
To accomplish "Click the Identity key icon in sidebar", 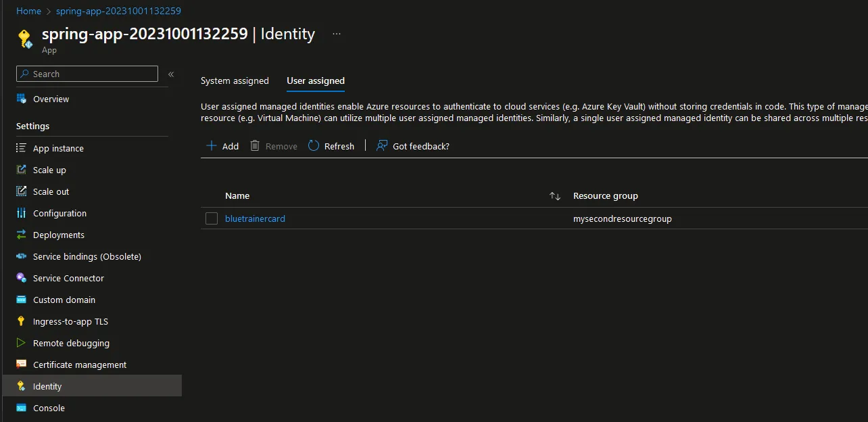I will click(x=21, y=386).
